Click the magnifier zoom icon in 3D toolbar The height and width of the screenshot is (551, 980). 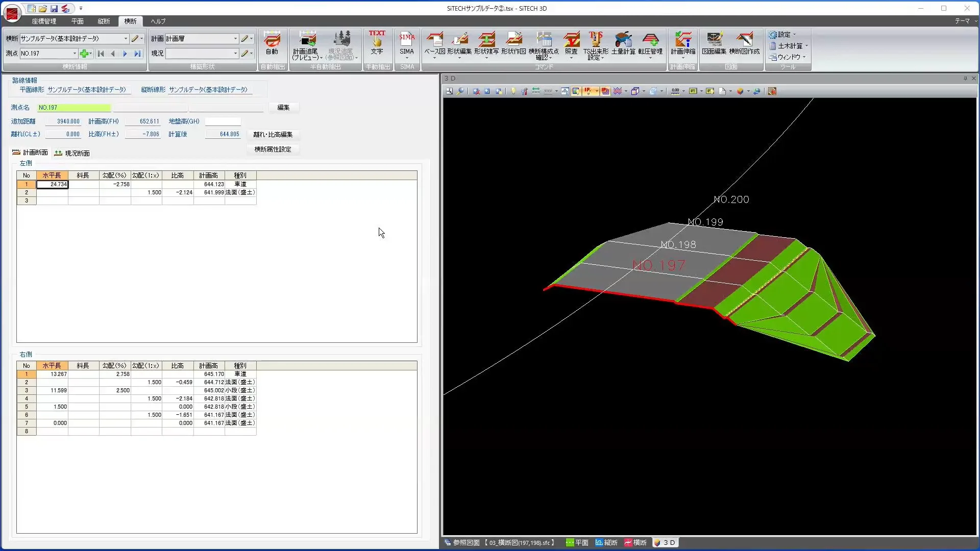pos(461,91)
